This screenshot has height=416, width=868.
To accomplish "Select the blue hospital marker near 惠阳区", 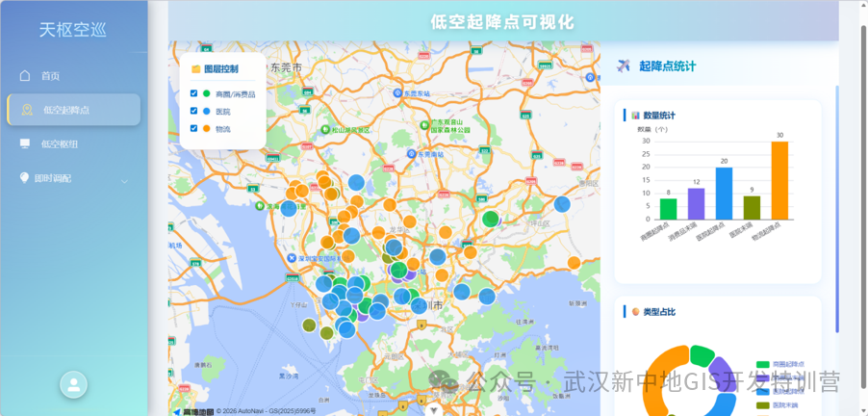I will coord(562,204).
